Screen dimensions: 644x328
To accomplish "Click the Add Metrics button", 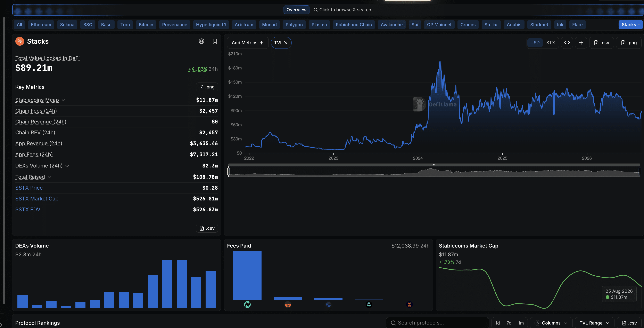I will tap(248, 43).
